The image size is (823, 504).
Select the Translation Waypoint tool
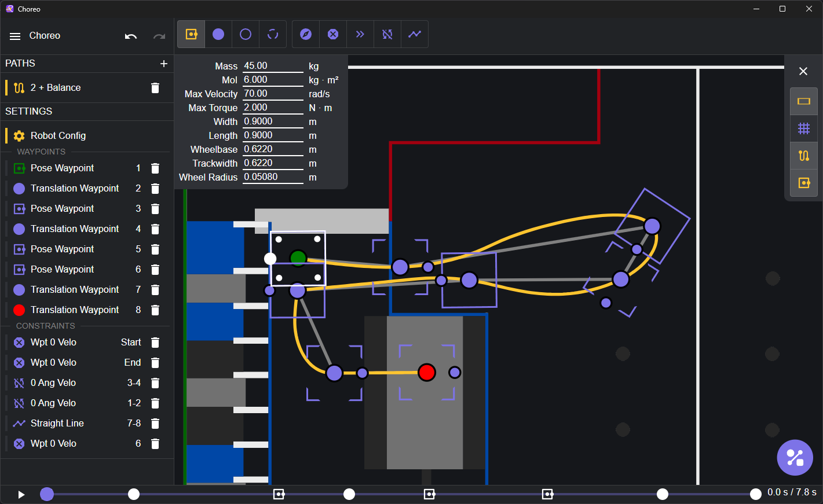(218, 34)
